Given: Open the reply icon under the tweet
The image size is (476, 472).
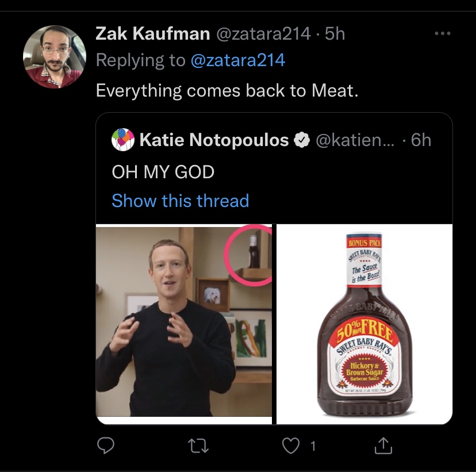Looking at the screenshot, I should click(x=105, y=445).
